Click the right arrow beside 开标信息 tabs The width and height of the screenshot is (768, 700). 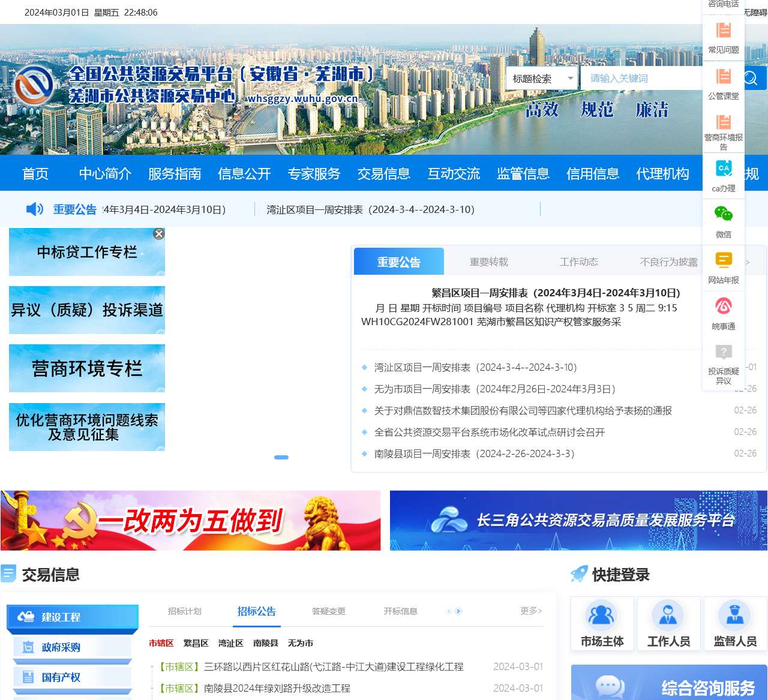click(458, 611)
